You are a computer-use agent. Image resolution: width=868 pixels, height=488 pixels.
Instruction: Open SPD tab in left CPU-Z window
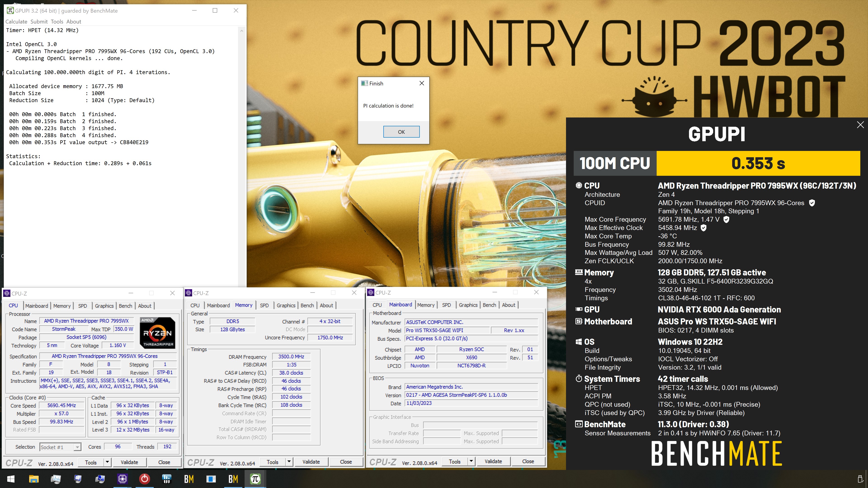pos(83,306)
